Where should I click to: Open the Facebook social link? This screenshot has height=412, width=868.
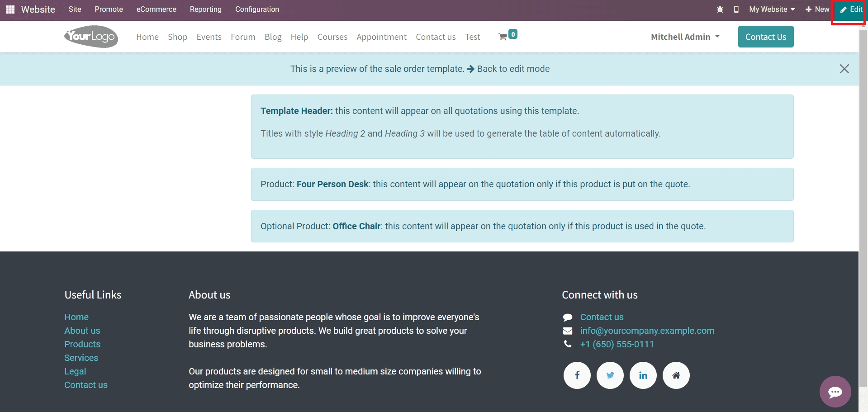[x=577, y=375]
